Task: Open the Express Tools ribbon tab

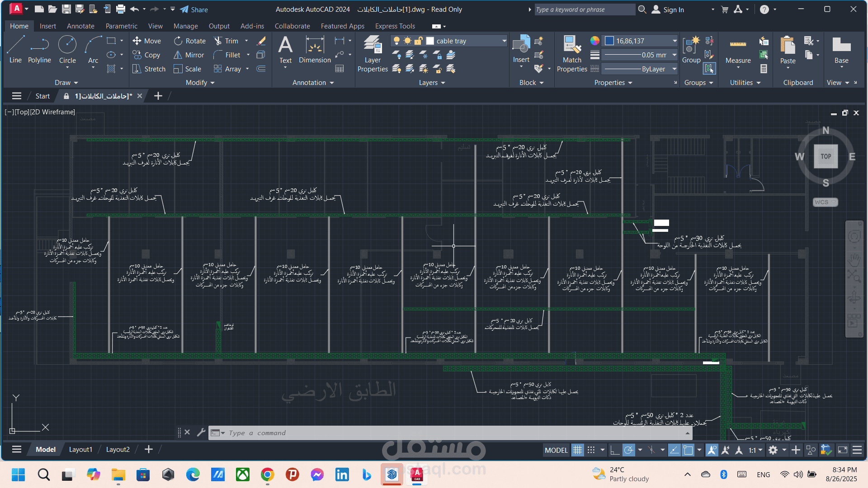Action: click(x=395, y=26)
